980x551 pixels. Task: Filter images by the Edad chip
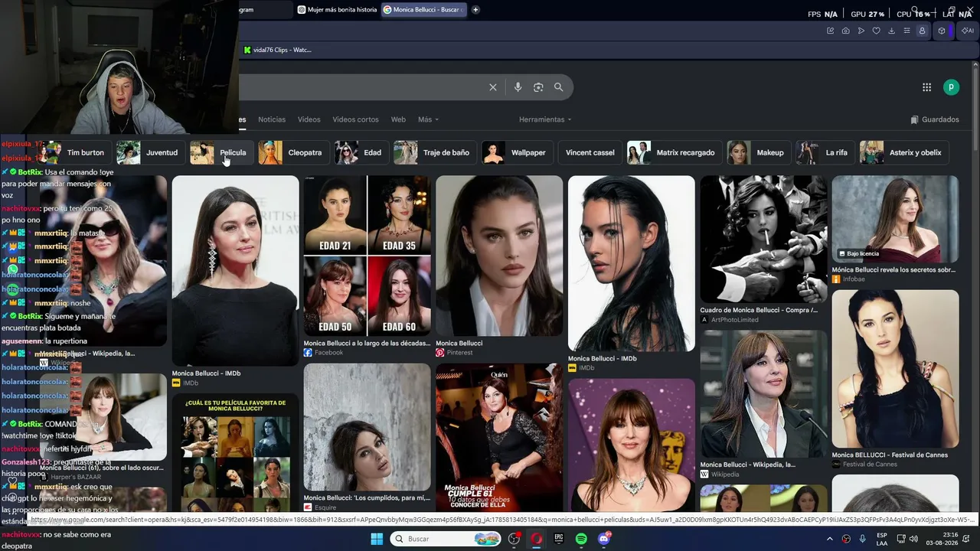361,152
